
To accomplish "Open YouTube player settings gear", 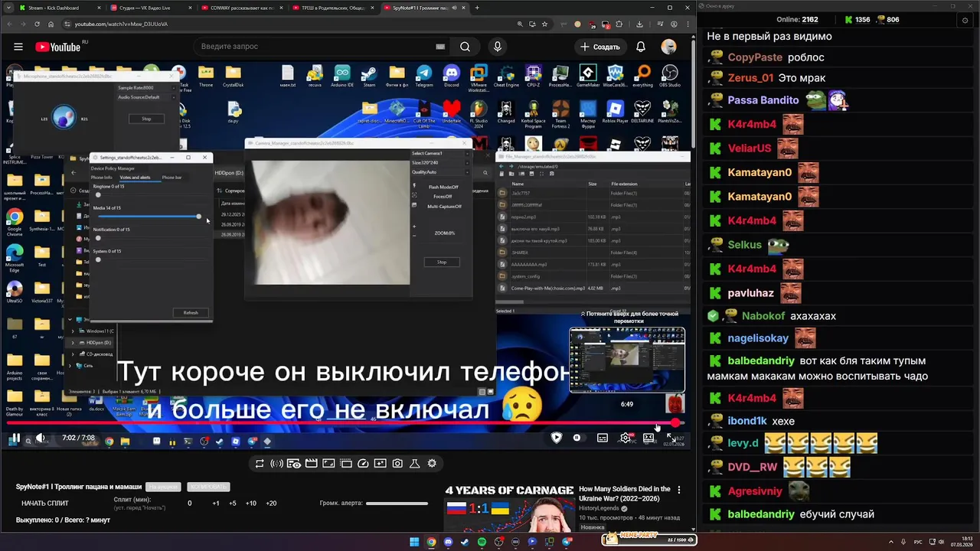I will click(x=626, y=439).
